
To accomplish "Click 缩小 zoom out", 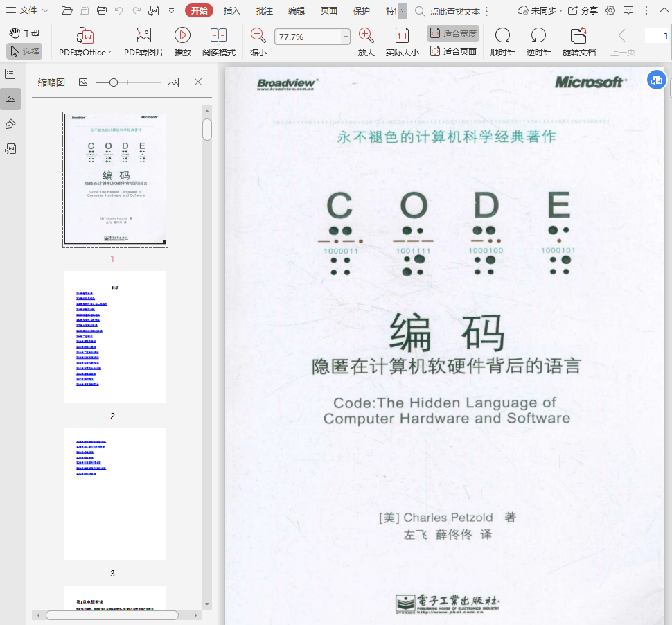I will [x=258, y=42].
